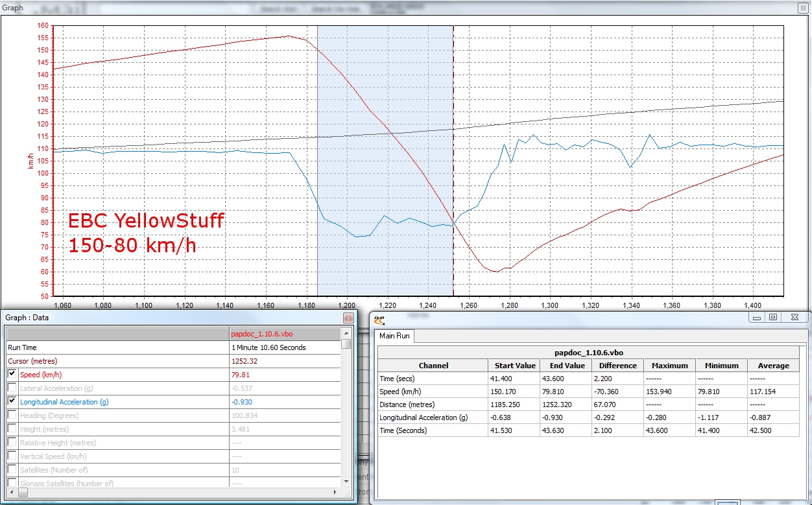Switch to the Main Run tab
Image resolution: width=812 pixels, height=505 pixels.
(395, 336)
